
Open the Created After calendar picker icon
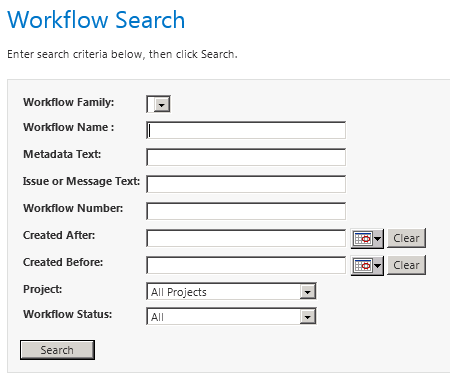367,239
